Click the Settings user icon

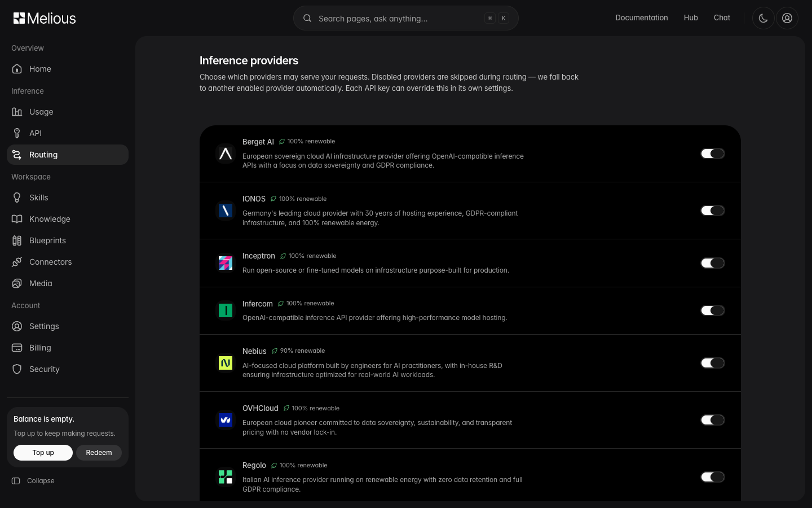tap(17, 326)
